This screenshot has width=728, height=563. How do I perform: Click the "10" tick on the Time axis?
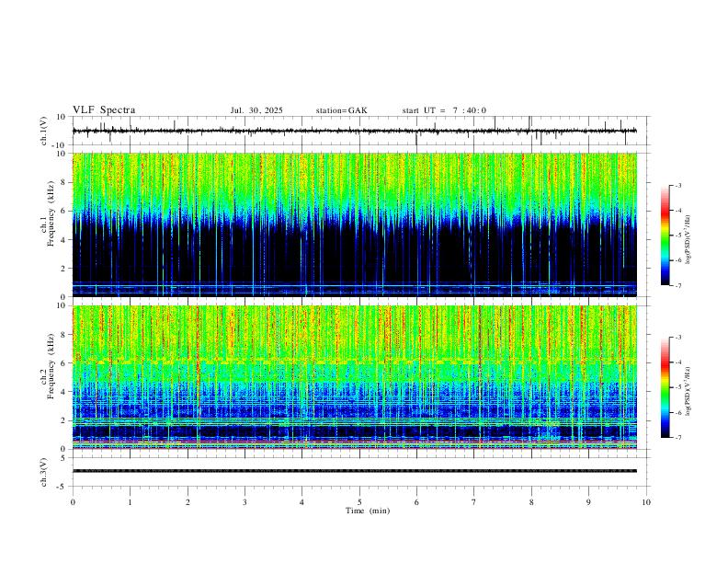pos(646,502)
